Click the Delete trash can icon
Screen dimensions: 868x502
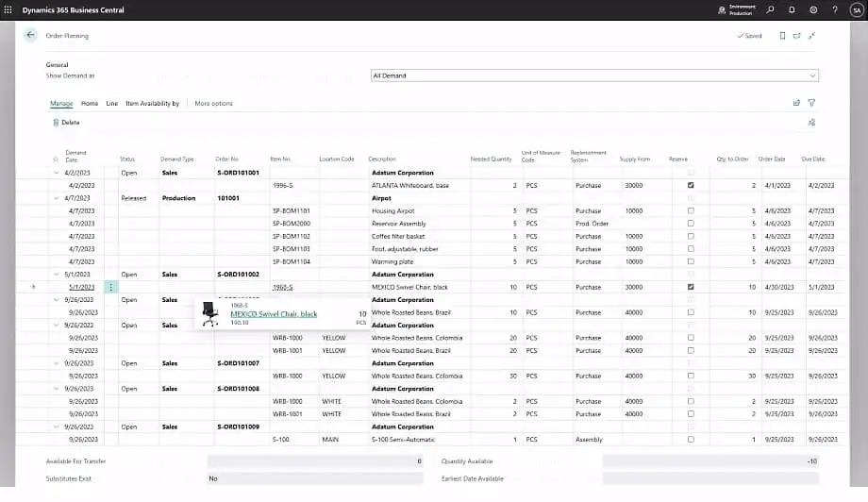point(56,123)
